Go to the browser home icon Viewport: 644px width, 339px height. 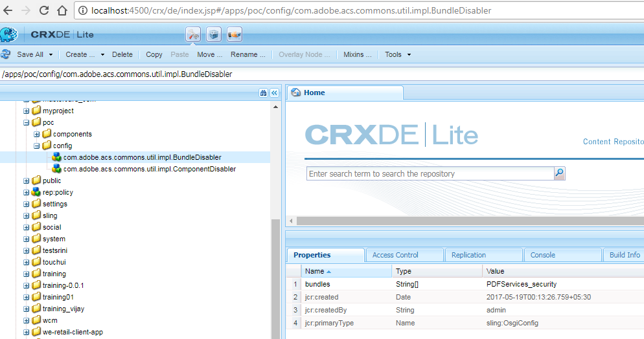62,10
